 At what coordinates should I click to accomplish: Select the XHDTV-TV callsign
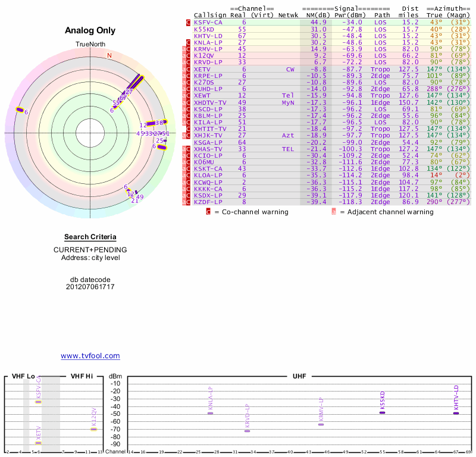pos(210,102)
